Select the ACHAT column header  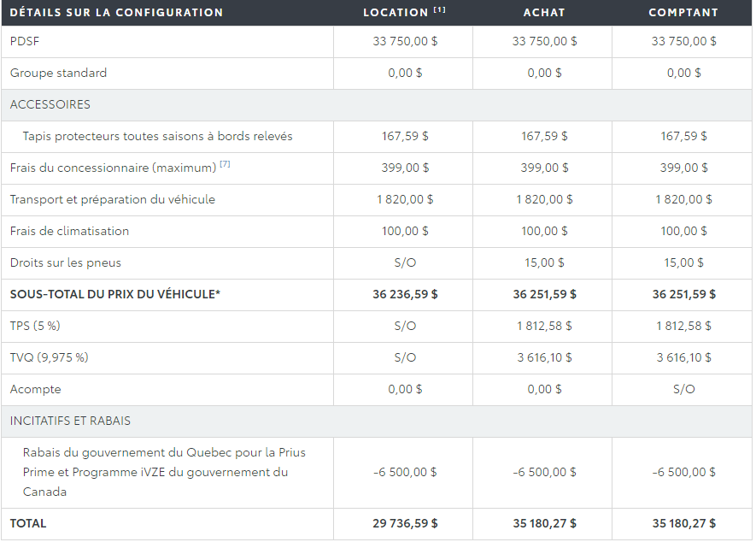click(544, 13)
